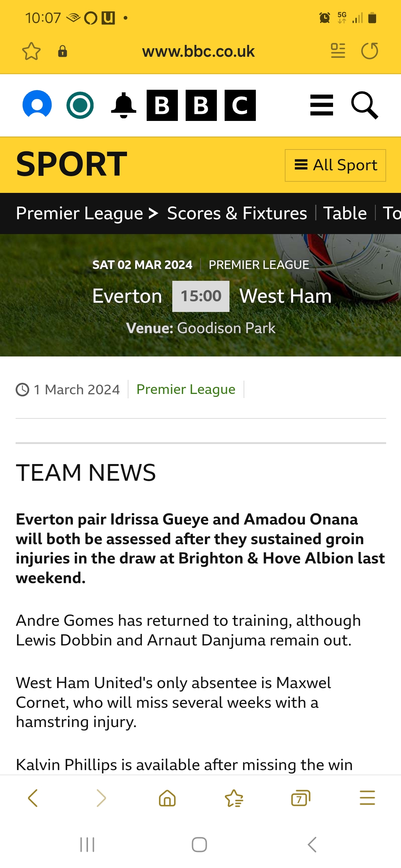Open BBC hamburger navigation menu
This screenshot has width=401, height=868.
coord(322,105)
